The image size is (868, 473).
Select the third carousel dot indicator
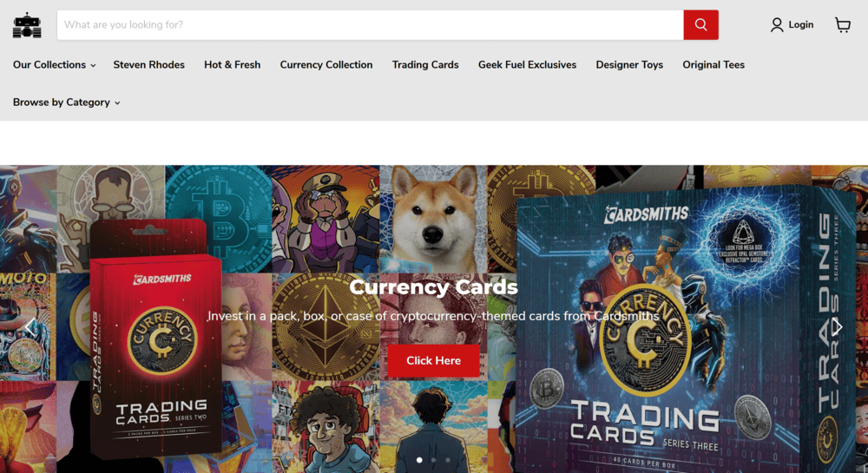(x=448, y=460)
